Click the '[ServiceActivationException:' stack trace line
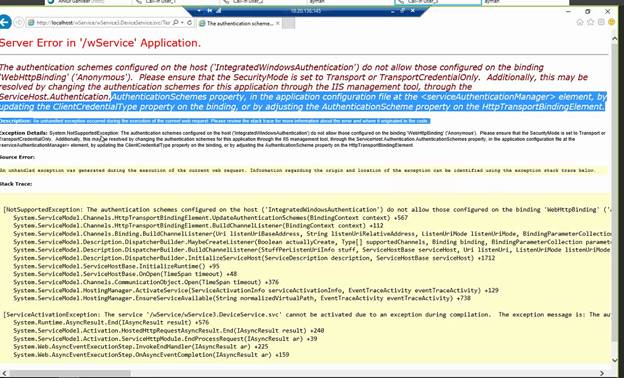 pyautogui.click(x=307, y=314)
